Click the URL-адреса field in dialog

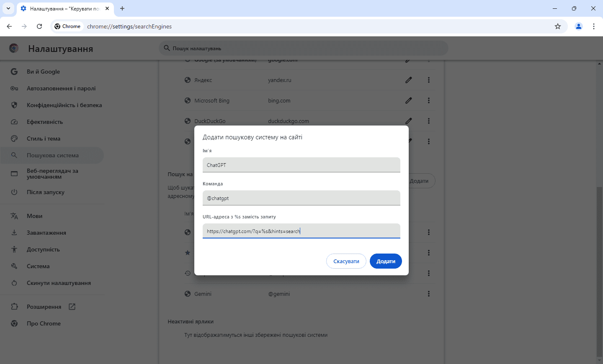[301, 231]
